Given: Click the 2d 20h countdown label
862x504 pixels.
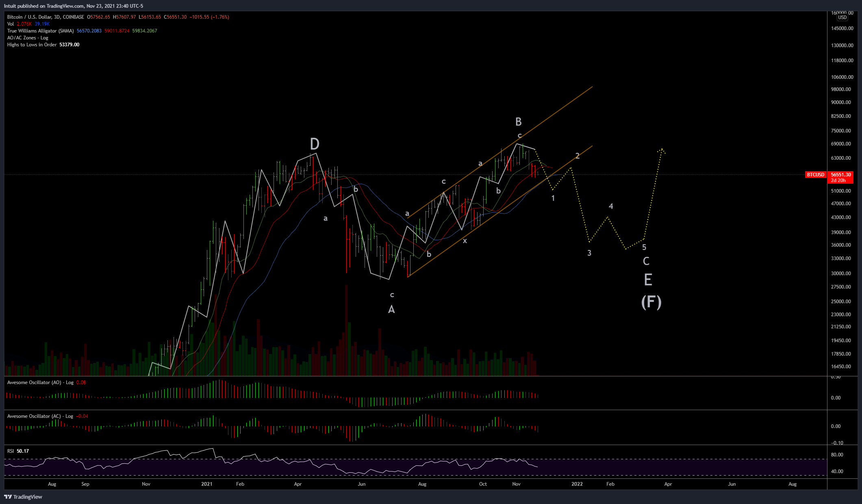Looking at the screenshot, I should coord(838,180).
